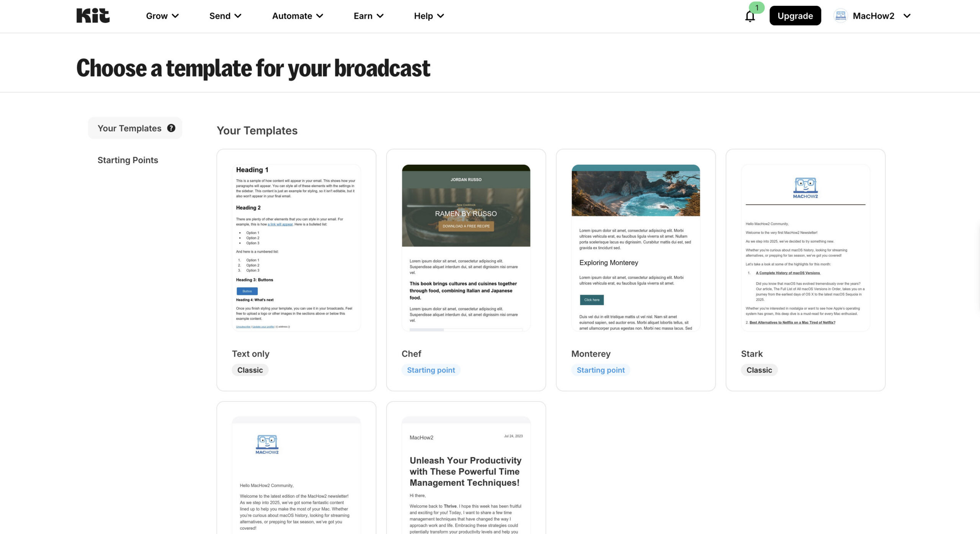Click the MacHow2 logo in second-row template
This screenshot has height=534, width=980.
(x=267, y=444)
